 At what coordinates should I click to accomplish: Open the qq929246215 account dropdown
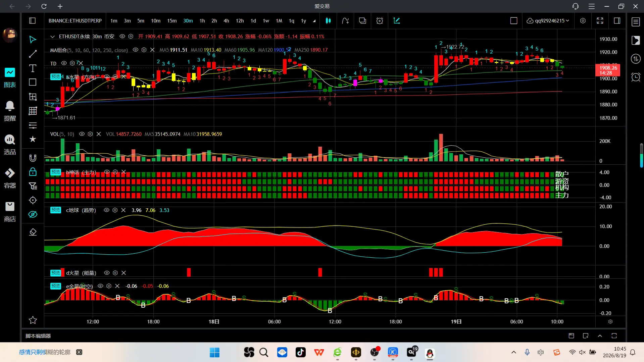pyautogui.click(x=548, y=21)
